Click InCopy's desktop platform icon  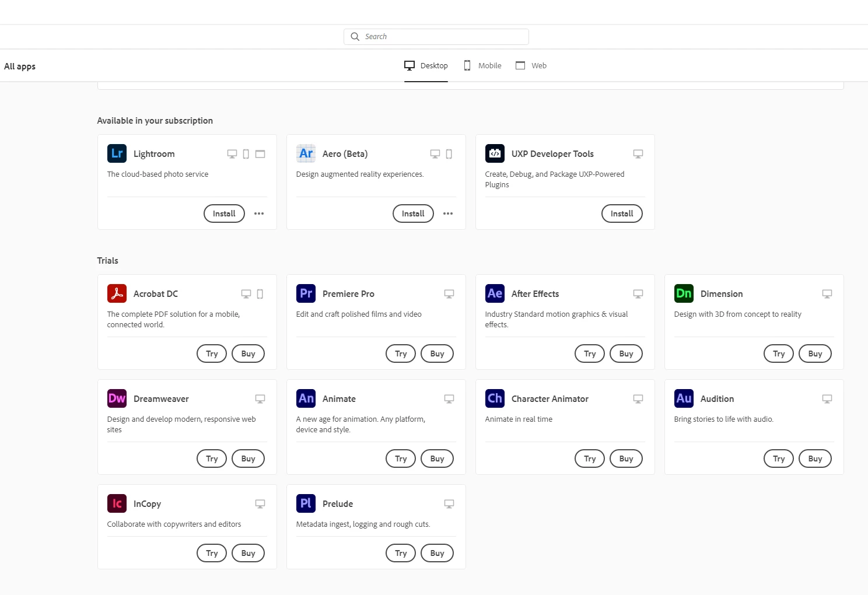click(x=260, y=504)
